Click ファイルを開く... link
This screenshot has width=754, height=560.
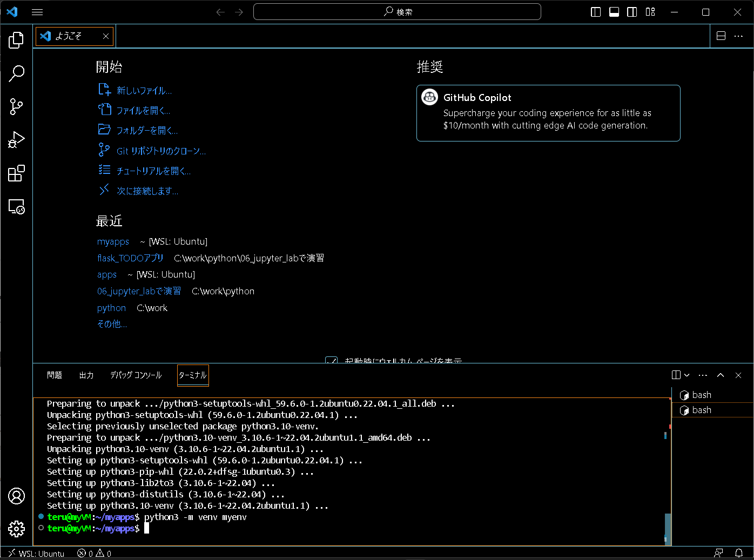(143, 110)
